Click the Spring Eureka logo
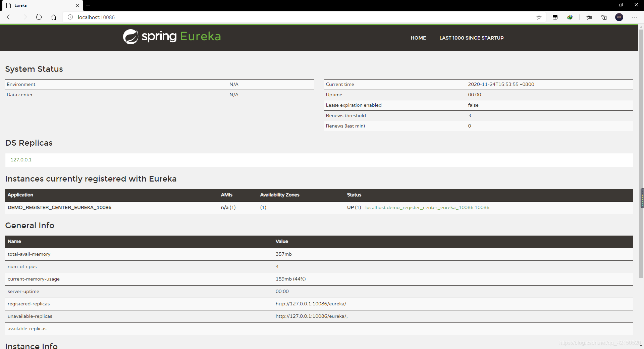Screen dimensions: 644x349 172,37
